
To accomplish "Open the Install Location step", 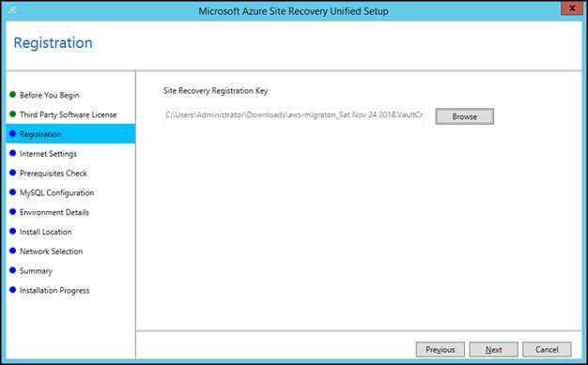I will point(45,232).
